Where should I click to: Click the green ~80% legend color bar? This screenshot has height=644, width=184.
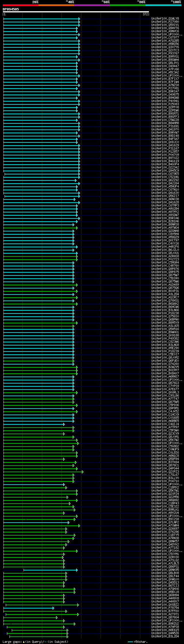[128, 5]
